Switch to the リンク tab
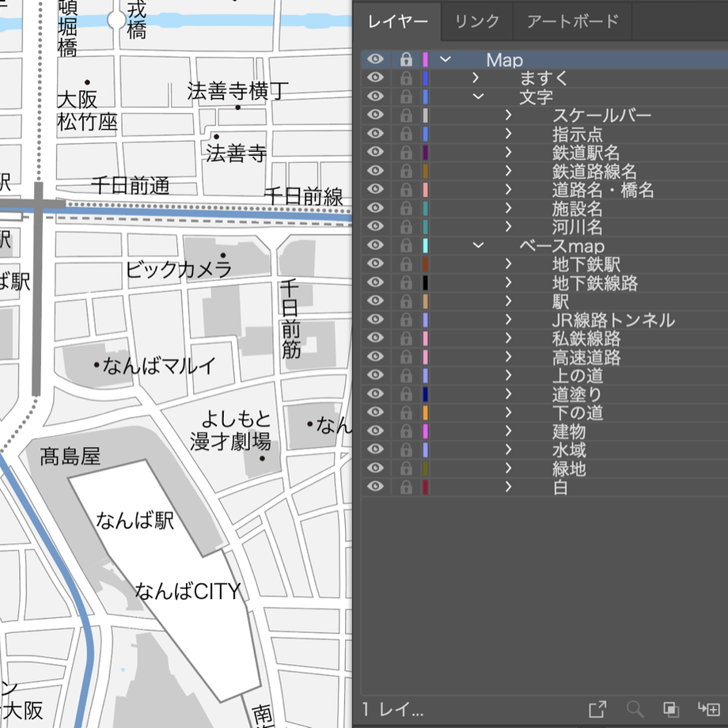728x728 pixels. click(x=477, y=22)
